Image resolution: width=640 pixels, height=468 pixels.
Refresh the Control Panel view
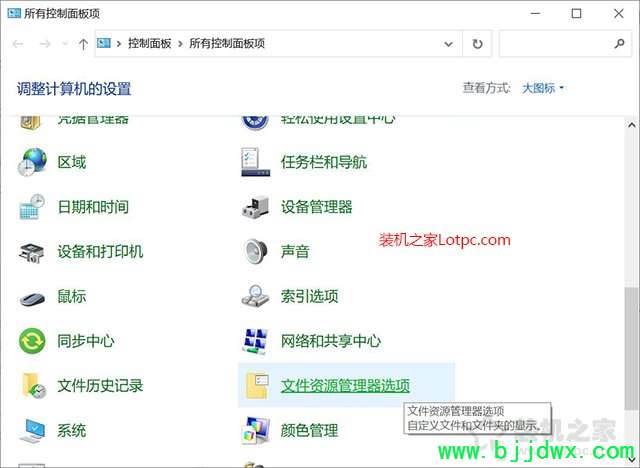click(x=477, y=43)
